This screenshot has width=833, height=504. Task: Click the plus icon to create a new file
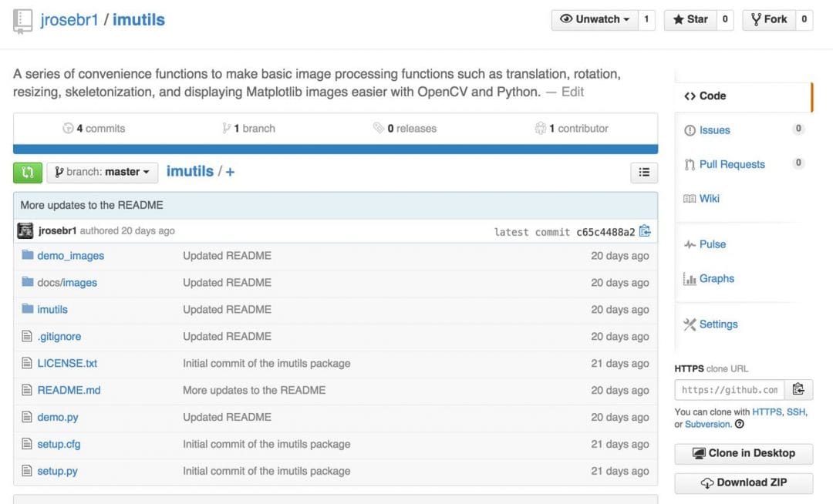click(x=230, y=172)
